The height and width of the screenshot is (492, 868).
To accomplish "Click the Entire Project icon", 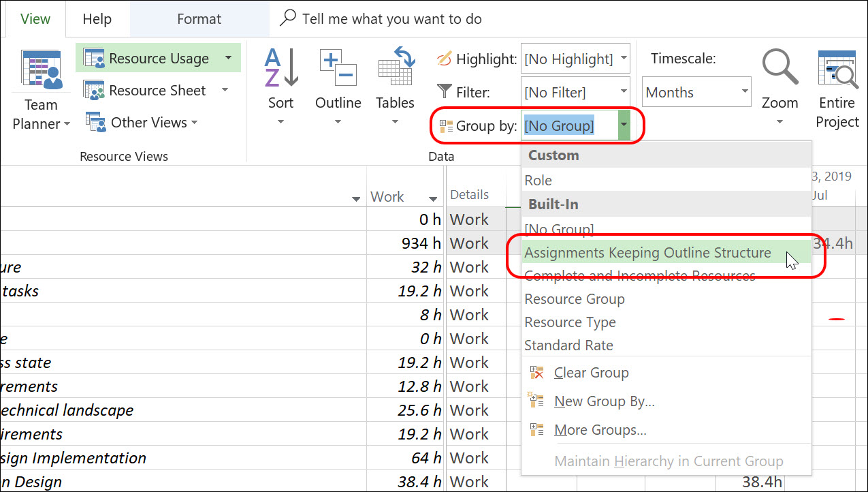I will coord(837,70).
